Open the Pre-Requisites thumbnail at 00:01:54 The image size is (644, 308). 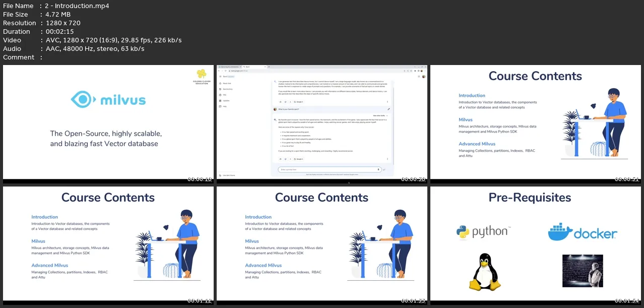[x=535, y=245]
